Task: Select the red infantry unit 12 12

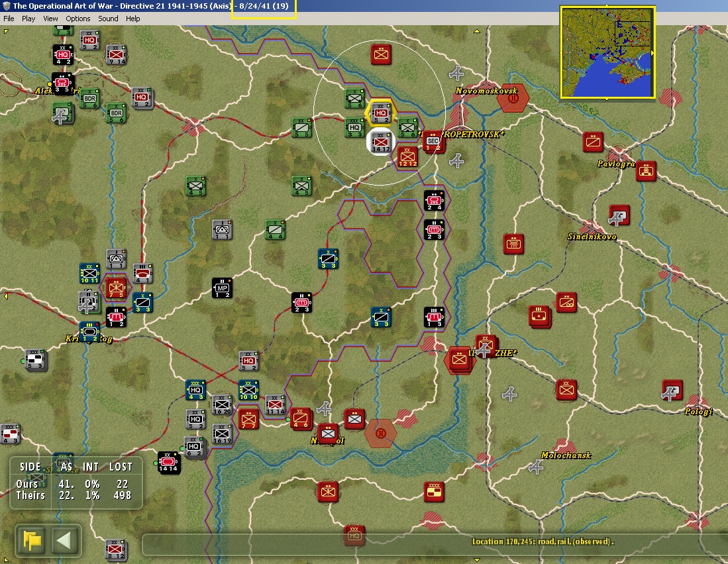Action: tap(407, 156)
